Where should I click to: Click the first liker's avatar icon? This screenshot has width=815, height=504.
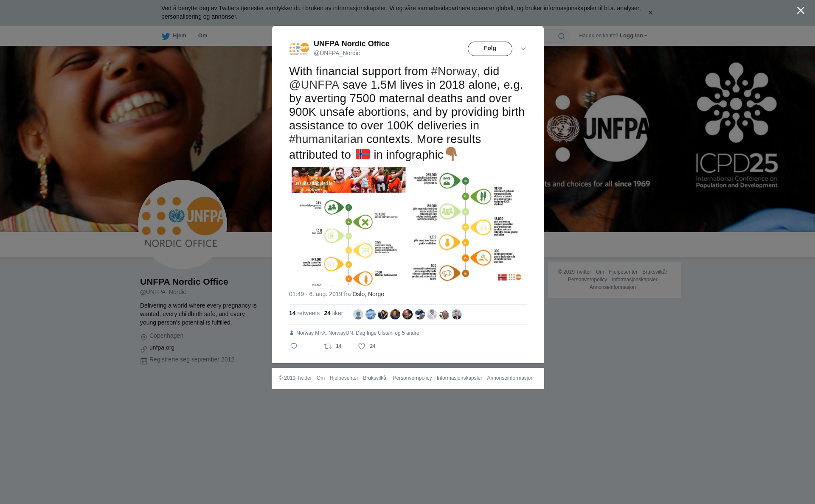[358, 314]
